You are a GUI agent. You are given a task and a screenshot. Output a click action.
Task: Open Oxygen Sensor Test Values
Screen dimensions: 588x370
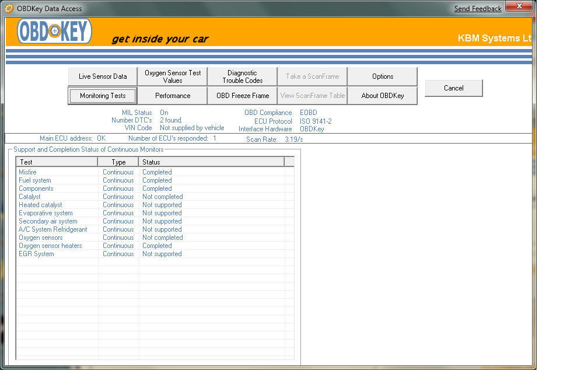click(x=173, y=76)
